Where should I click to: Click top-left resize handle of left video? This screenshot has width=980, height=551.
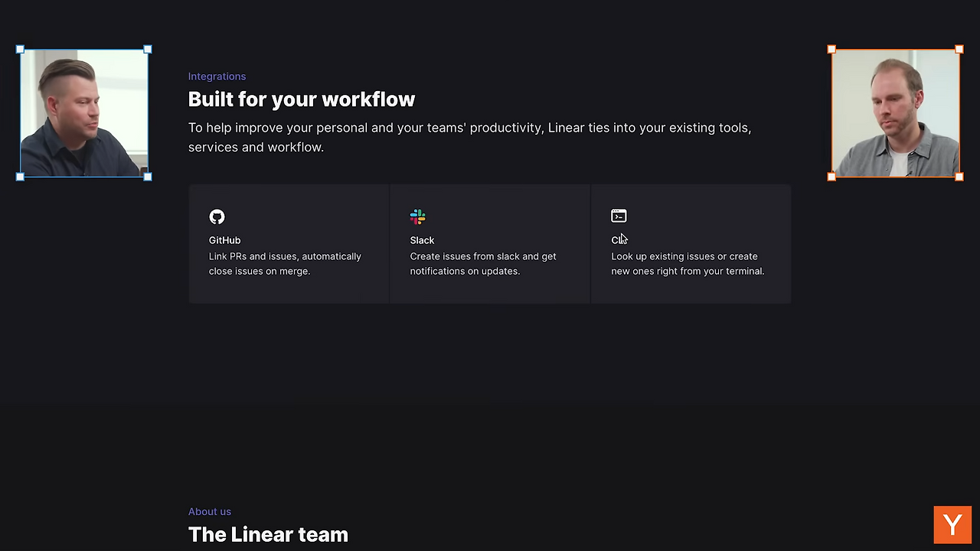21,50
